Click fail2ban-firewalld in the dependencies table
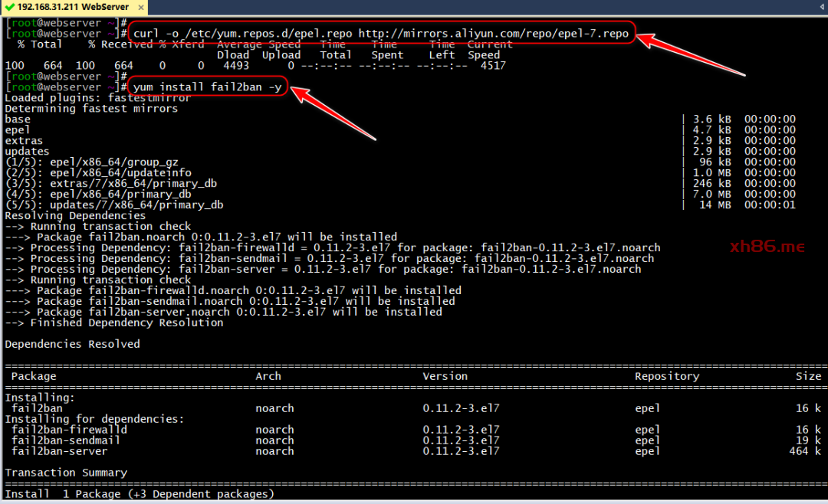The image size is (828, 504). pyautogui.click(x=69, y=430)
